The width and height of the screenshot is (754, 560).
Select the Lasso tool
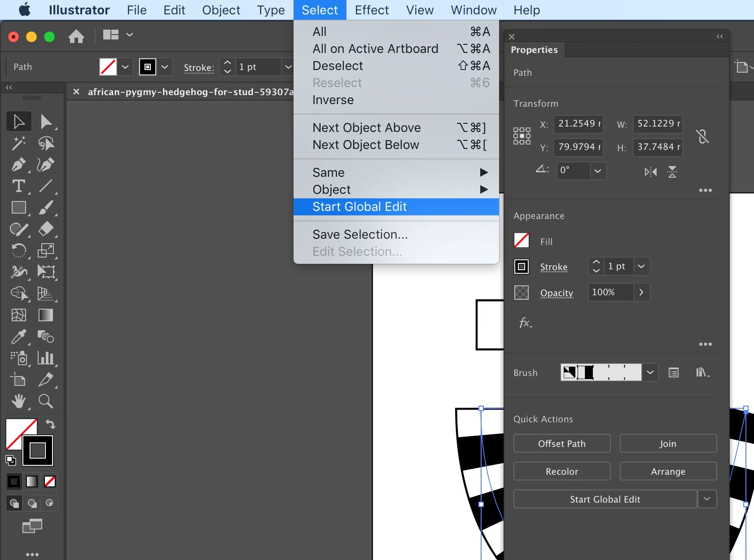(x=46, y=143)
